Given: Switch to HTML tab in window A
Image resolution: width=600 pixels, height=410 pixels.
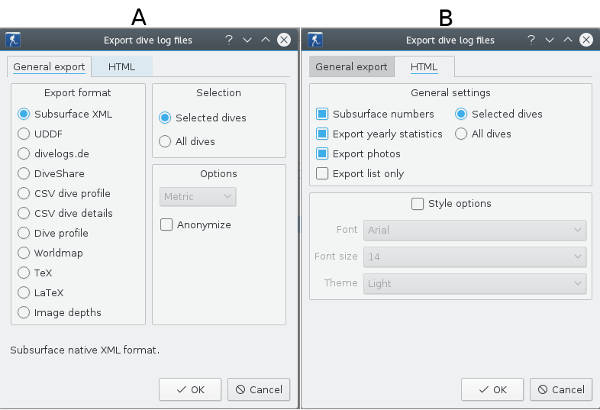Looking at the screenshot, I should [122, 67].
